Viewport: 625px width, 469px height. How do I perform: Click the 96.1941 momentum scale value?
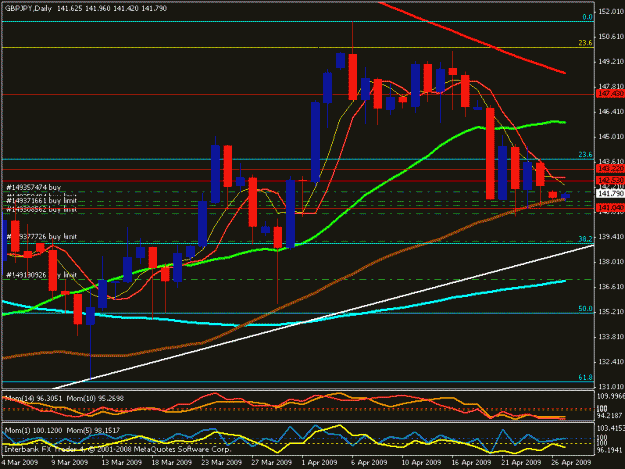610,450
